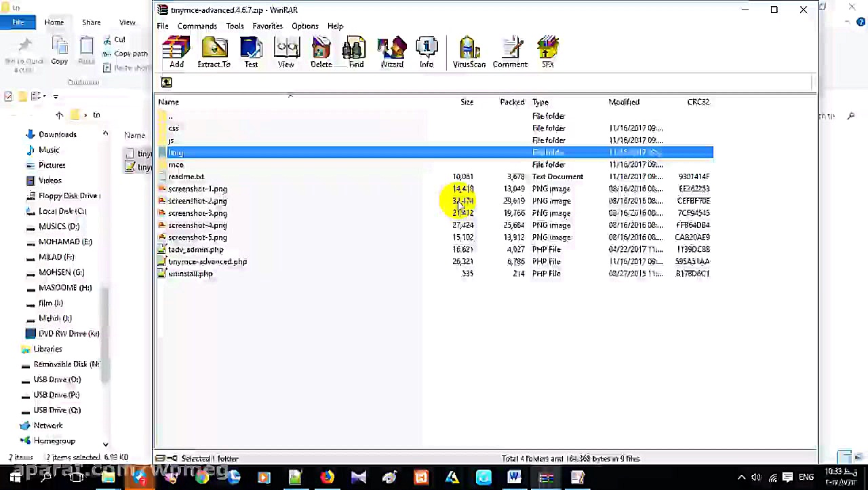The image size is (868, 490).
Task: Open the Favorites menu
Action: [267, 26]
